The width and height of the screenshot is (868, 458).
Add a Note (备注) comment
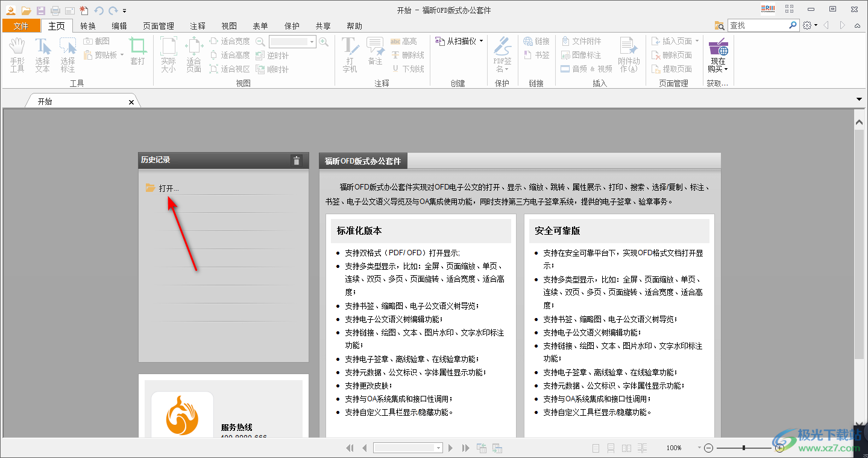pyautogui.click(x=376, y=51)
